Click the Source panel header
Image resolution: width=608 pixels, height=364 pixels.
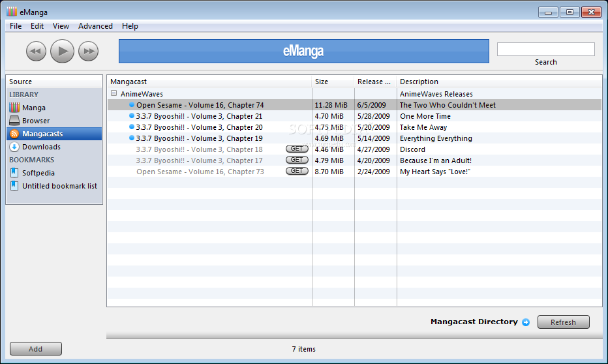click(x=54, y=82)
